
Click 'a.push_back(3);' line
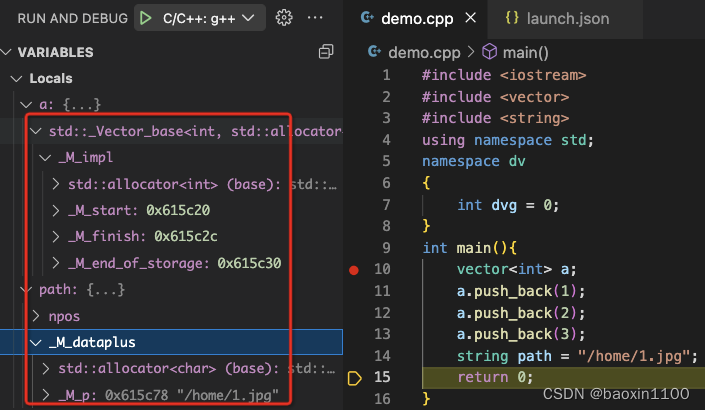521,334
